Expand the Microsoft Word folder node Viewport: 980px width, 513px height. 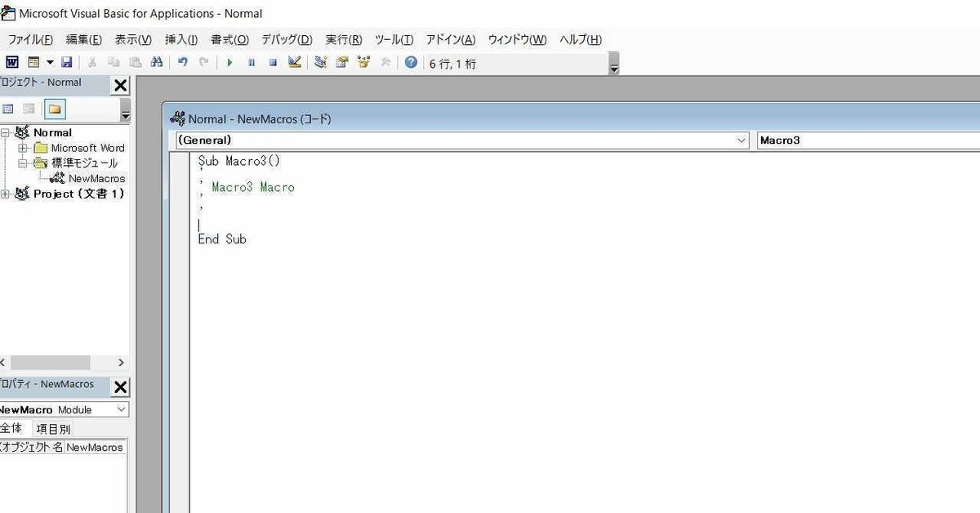[22, 148]
